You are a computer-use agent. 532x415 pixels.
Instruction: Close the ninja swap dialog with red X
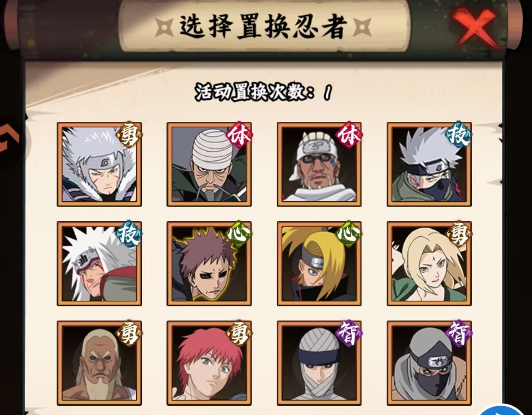click(x=473, y=27)
